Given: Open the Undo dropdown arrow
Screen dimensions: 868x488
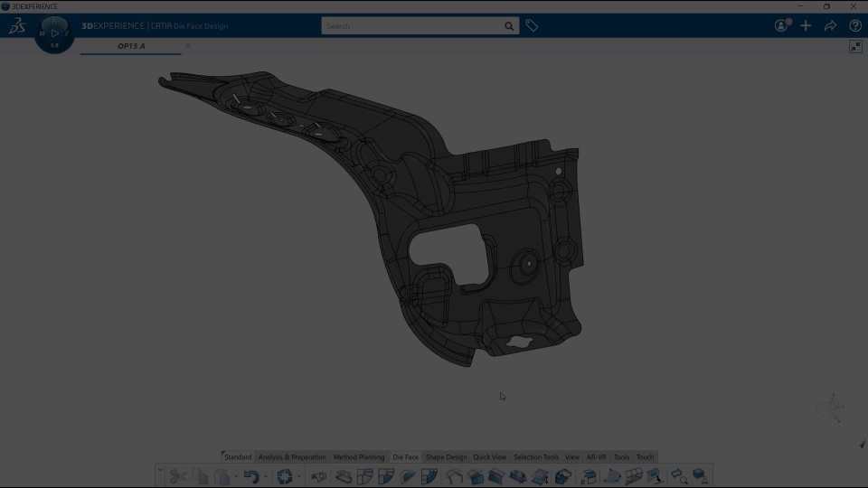Looking at the screenshot, I should [266, 476].
